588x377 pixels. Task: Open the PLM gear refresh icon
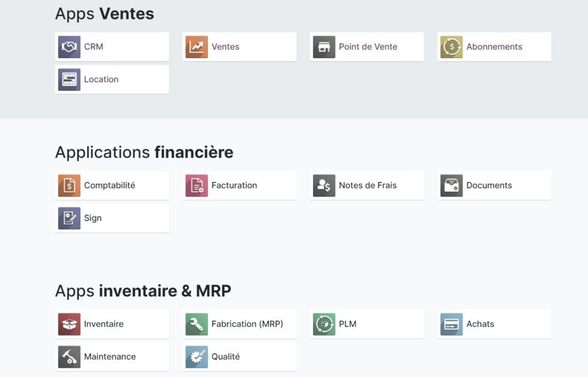point(323,324)
